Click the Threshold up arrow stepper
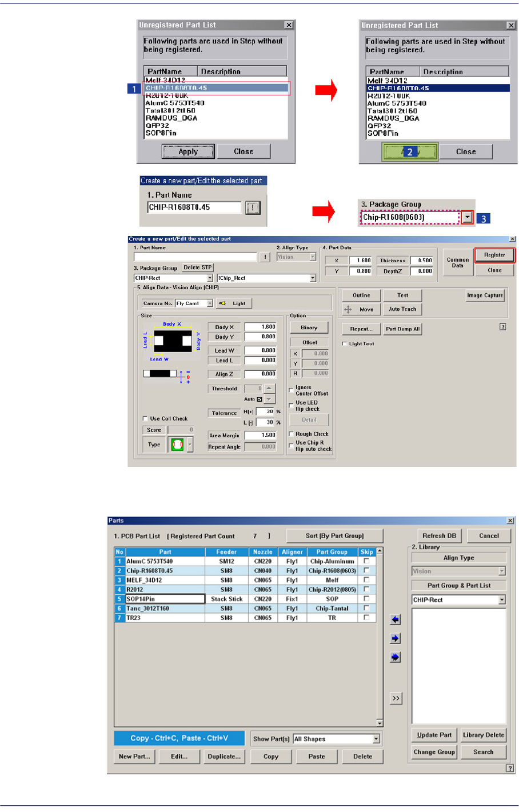The image size is (519, 812). point(269,389)
